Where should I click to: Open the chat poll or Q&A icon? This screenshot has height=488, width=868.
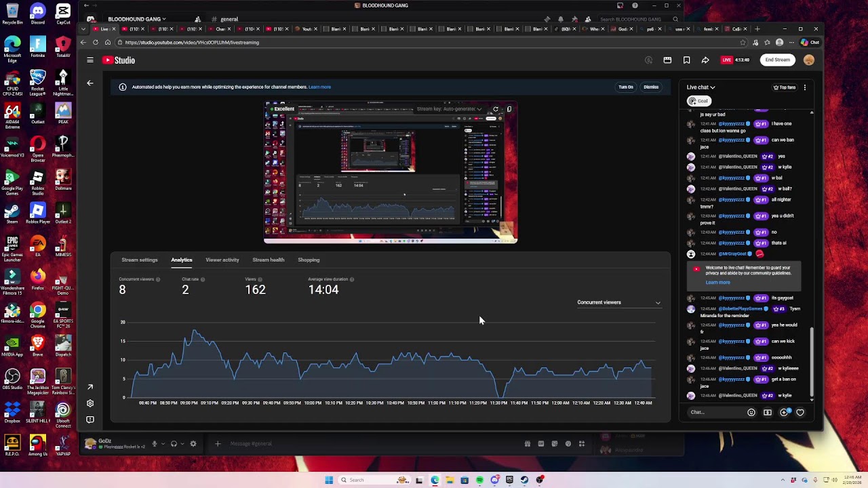(784, 412)
